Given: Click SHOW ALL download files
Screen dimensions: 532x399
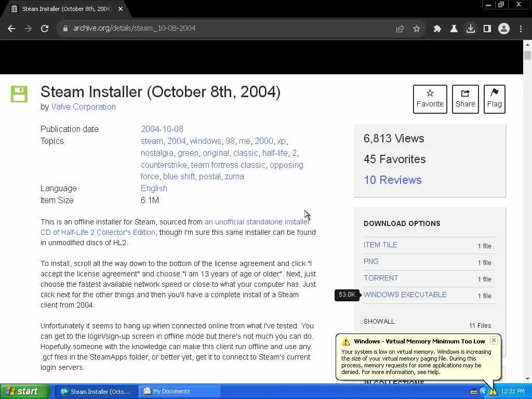Looking at the screenshot, I should pyautogui.click(x=379, y=321).
